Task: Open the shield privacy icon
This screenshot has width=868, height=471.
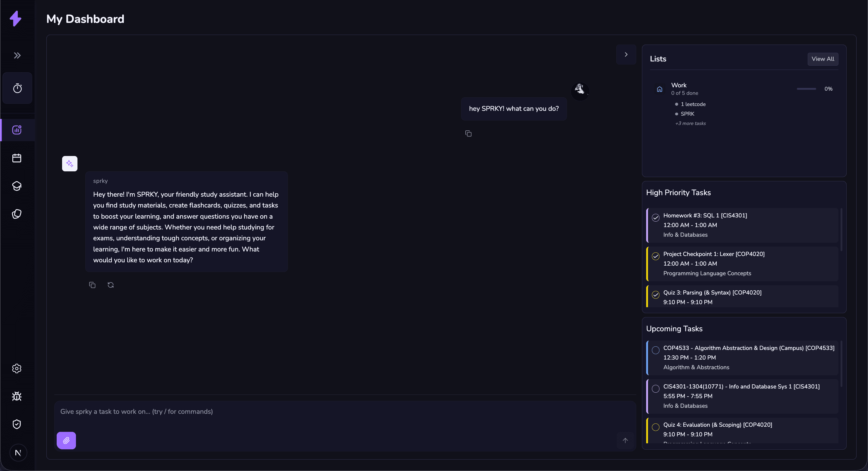Action: tap(17, 424)
